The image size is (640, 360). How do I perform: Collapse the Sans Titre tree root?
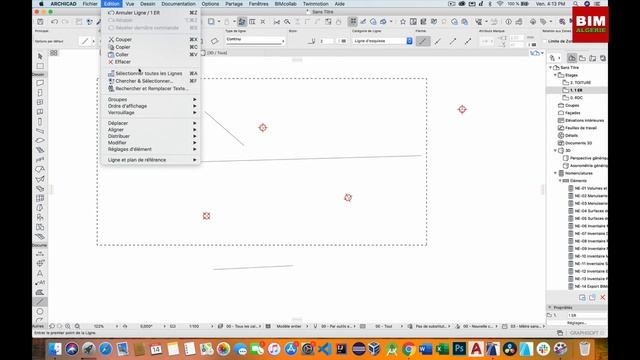(550, 68)
